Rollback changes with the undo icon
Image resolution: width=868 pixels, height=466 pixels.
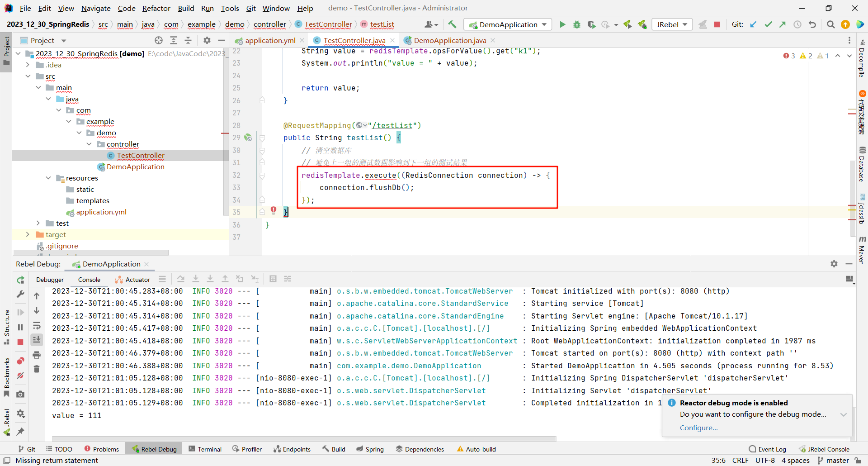point(812,24)
